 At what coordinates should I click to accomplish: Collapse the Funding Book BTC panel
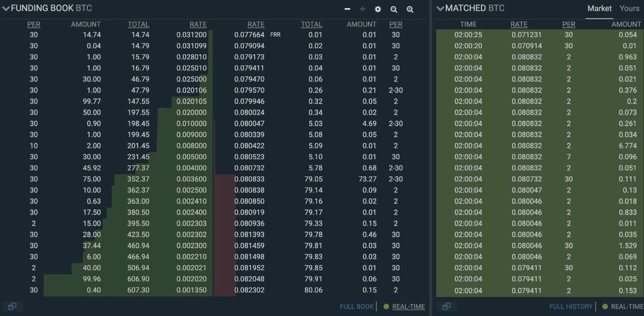(x=6, y=9)
